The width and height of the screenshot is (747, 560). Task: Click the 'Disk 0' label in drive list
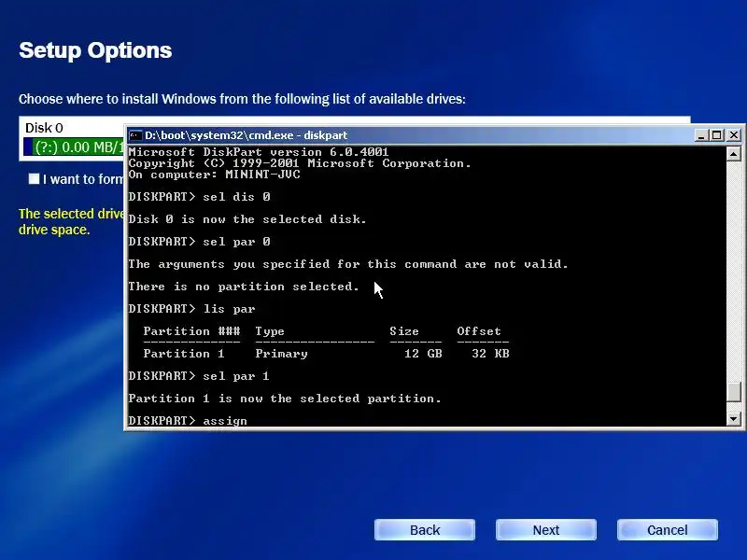[44, 128]
